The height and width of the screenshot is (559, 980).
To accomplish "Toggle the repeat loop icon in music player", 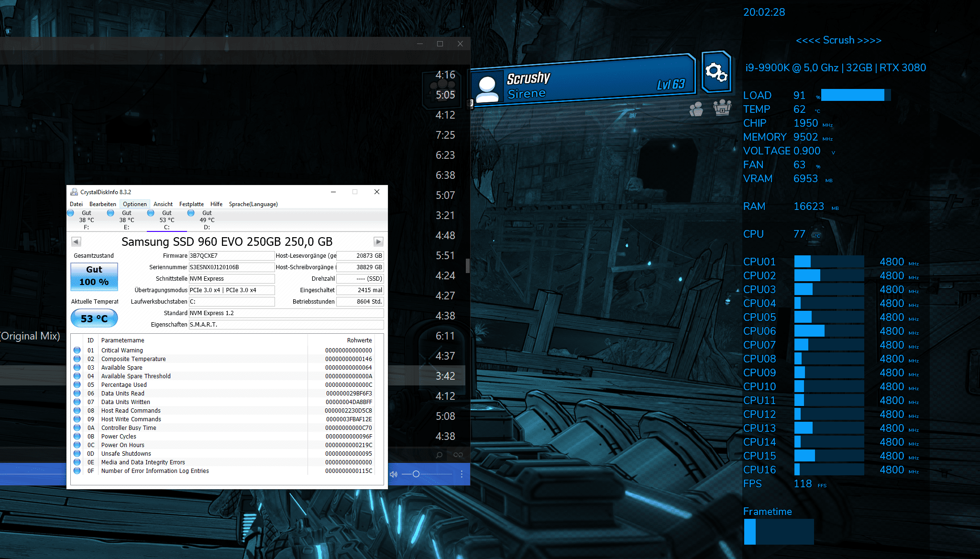I will pyautogui.click(x=458, y=455).
